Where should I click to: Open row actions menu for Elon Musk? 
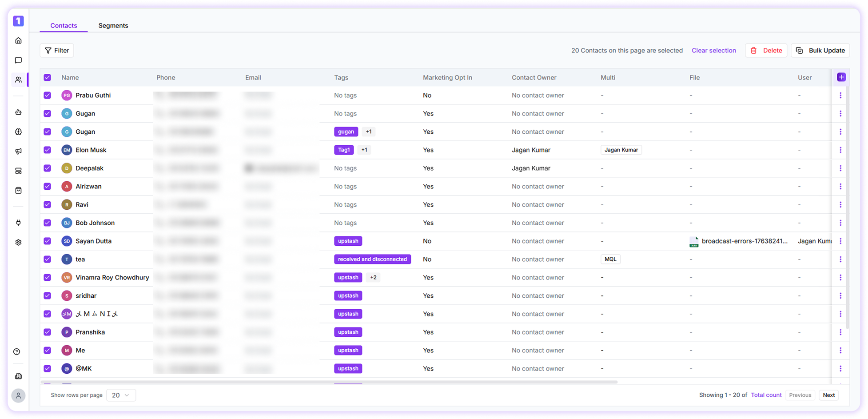[840, 150]
